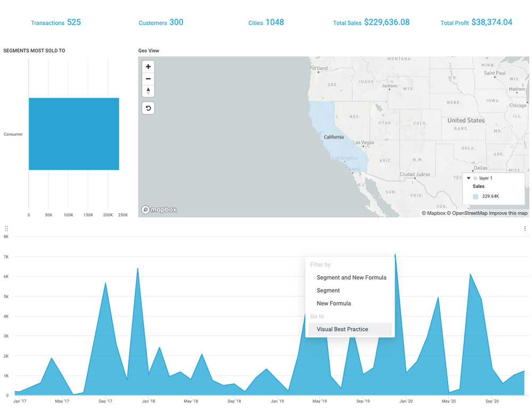Click the map reset view icon

click(x=148, y=108)
